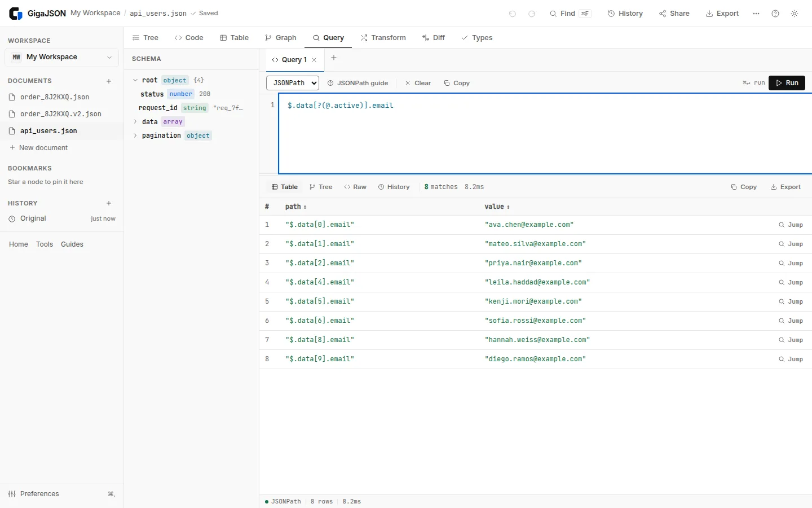Viewport: 812px width, 508px height.
Task: Add a history snapshot with plus icon
Action: pyautogui.click(x=109, y=203)
